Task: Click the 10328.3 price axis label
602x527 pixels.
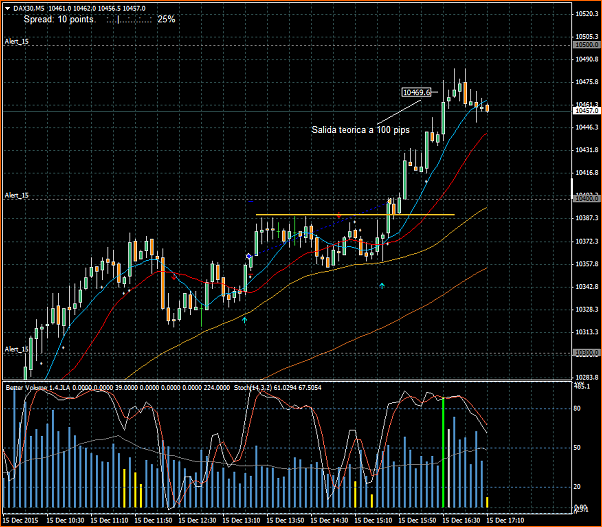Action: pyautogui.click(x=586, y=309)
